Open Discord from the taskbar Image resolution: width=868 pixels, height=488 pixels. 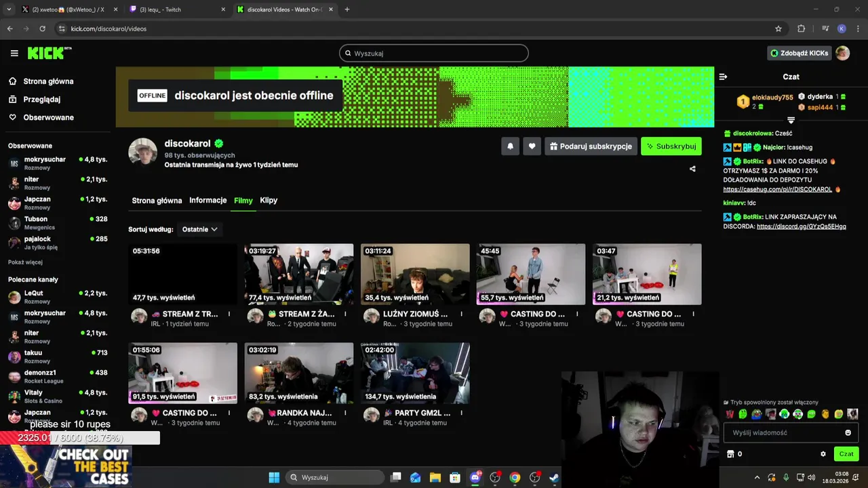pos(475,477)
